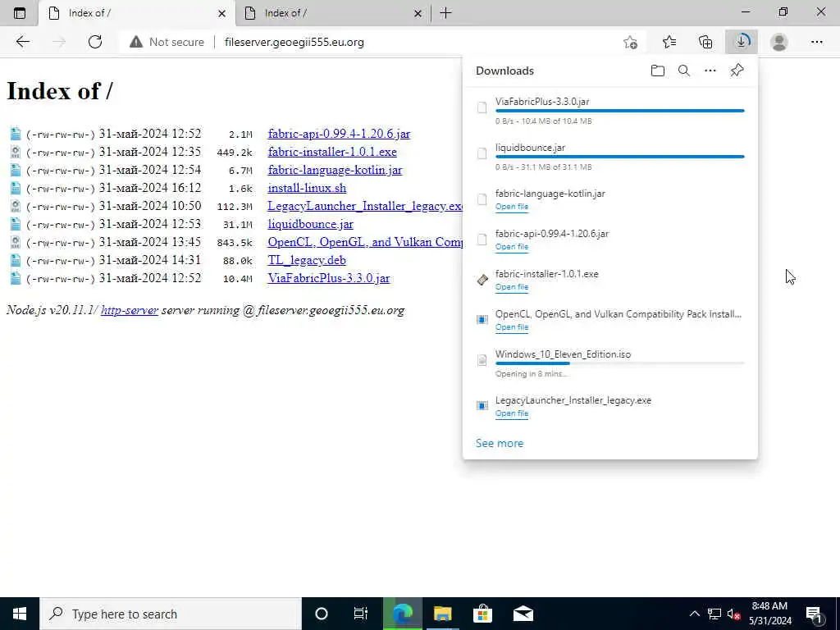The image size is (840, 630).
Task: Open the notification center icon
Action: tap(815, 614)
